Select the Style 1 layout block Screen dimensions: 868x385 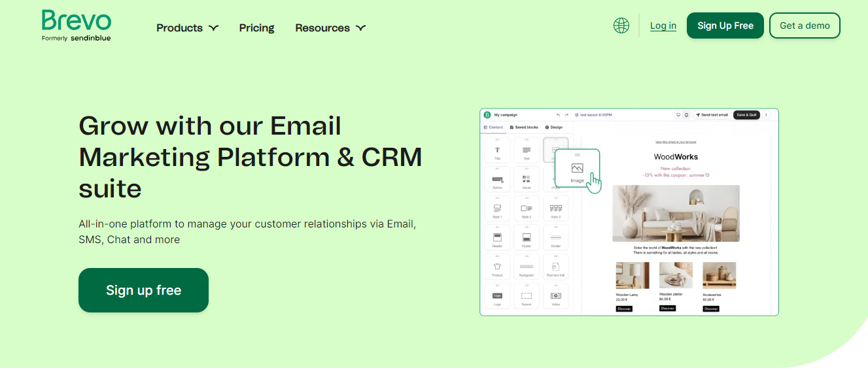(497, 209)
